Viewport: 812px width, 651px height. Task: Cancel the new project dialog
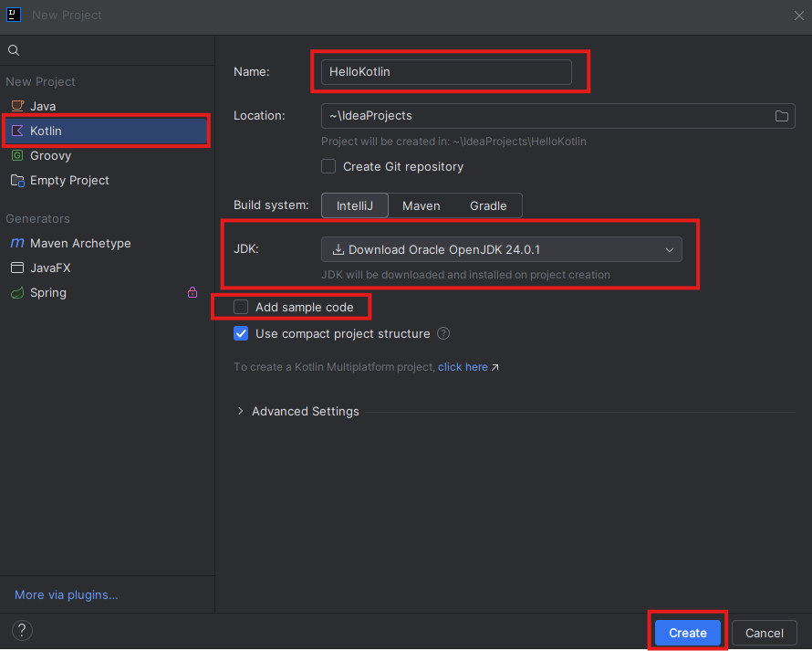pyautogui.click(x=764, y=633)
